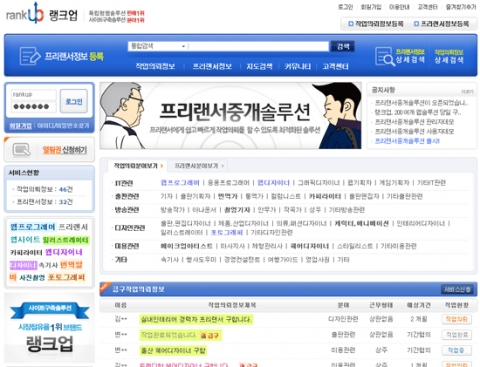
Task: Open the 커뮤니티 navigation menu
Action: 297,66
